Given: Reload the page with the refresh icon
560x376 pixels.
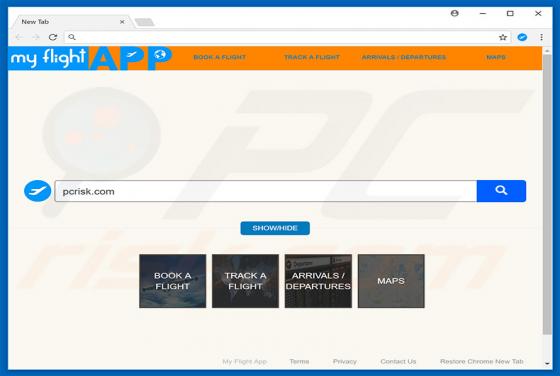Looking at the screenshot, I should (53, 37).
